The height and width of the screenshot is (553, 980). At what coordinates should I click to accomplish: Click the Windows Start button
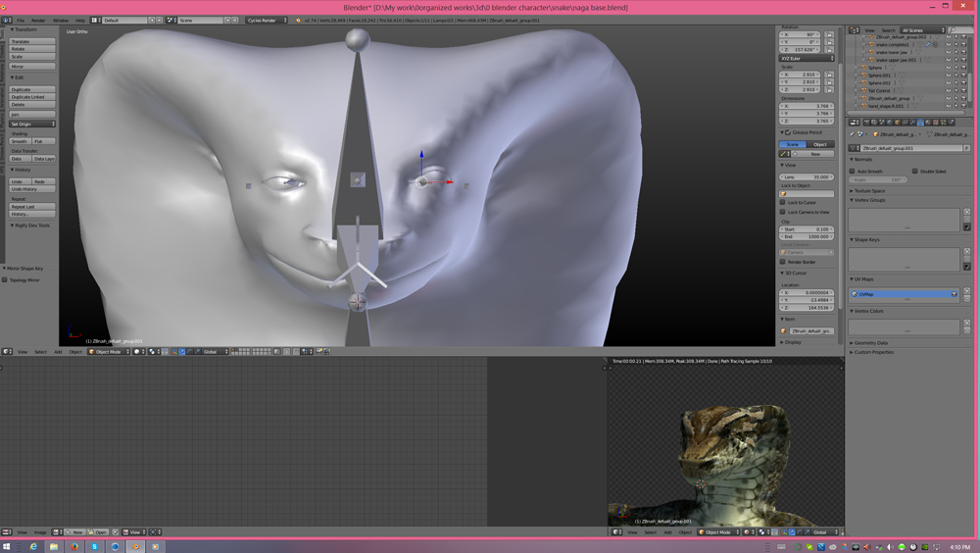(x=7, y=546)
